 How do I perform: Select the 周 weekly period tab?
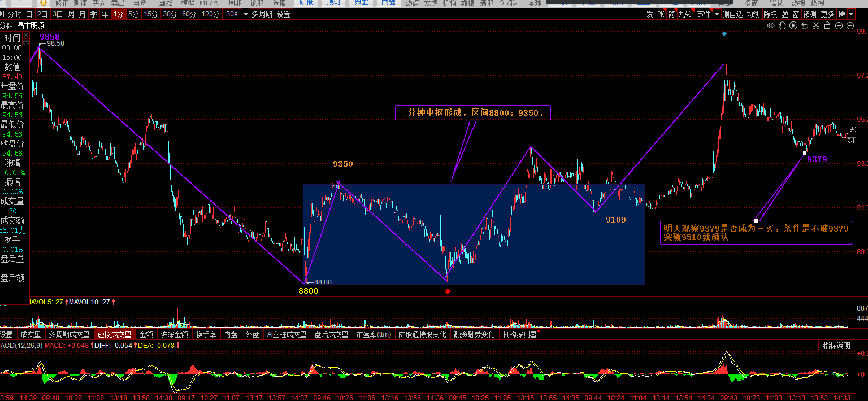click(71, 14)
